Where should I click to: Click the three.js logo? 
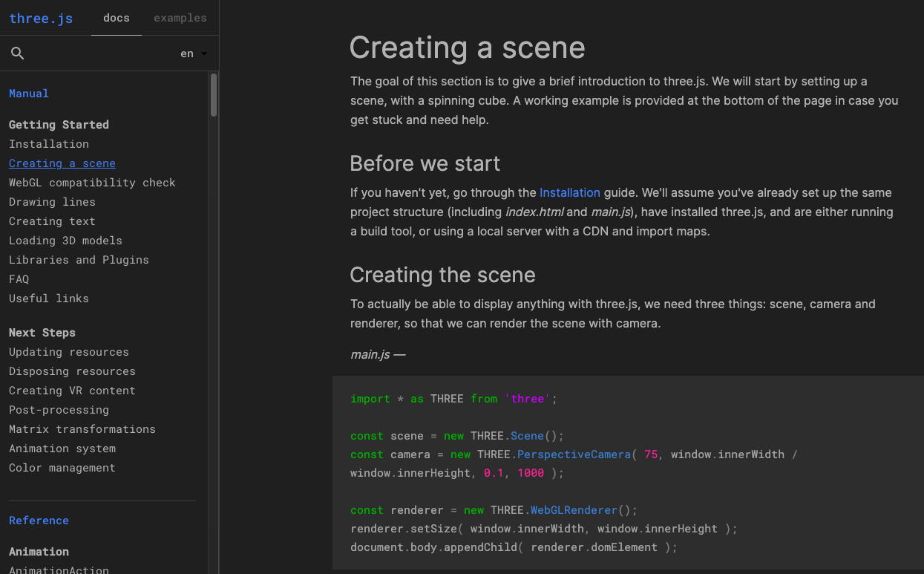pyautogui.click(x=41, y=18)
